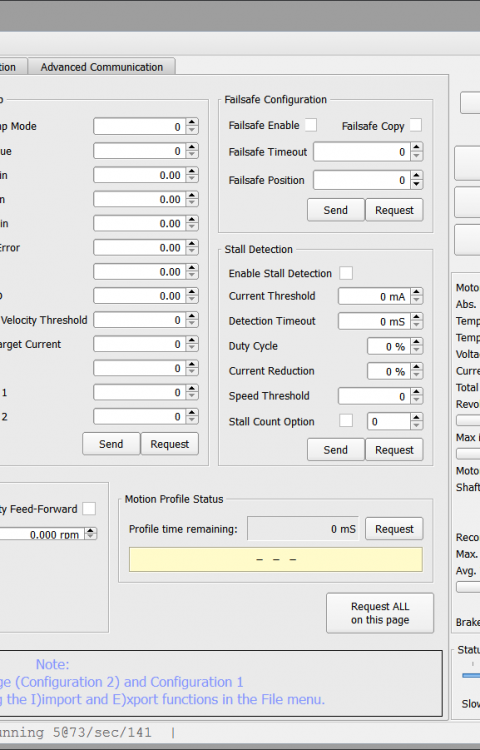
Task: Click the yellow motion profile status bar
Action: (276, 559)
